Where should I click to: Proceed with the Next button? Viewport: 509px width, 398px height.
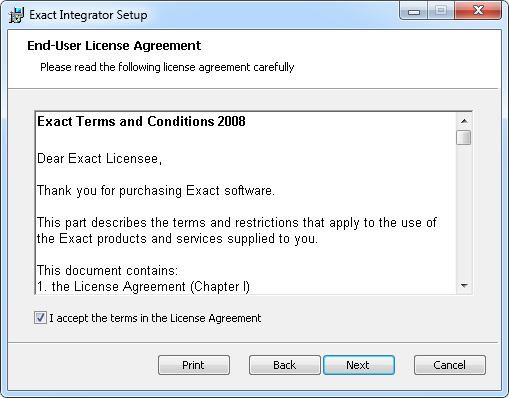click(x=359, y=365)
